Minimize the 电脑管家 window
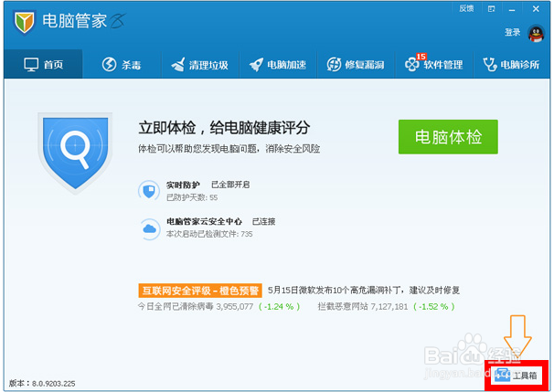Screen dimensions: 554x392 pos(512,9)
